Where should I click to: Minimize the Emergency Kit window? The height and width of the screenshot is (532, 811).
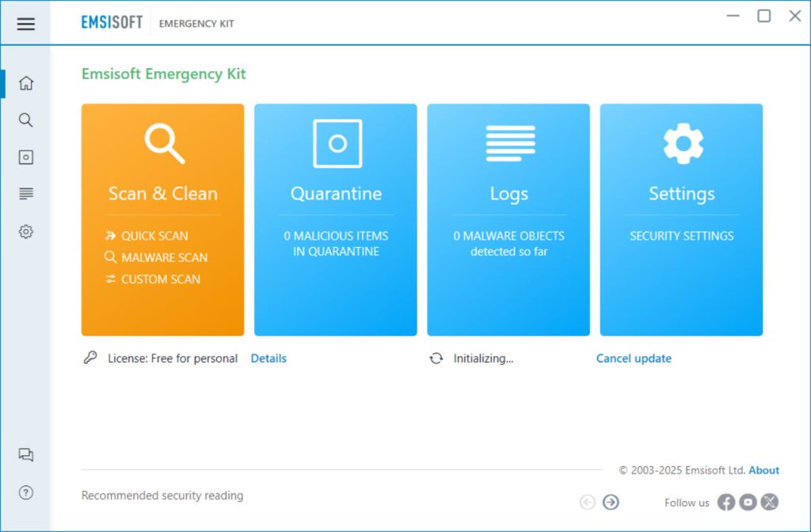[x=733, y=16]
